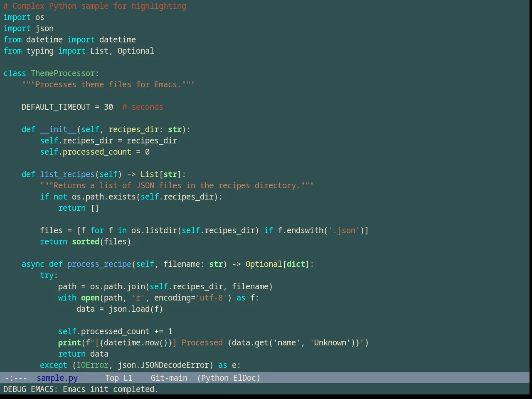Place cursor on 'import os' line
Viewport: 532px width, 399px height.
24,17
